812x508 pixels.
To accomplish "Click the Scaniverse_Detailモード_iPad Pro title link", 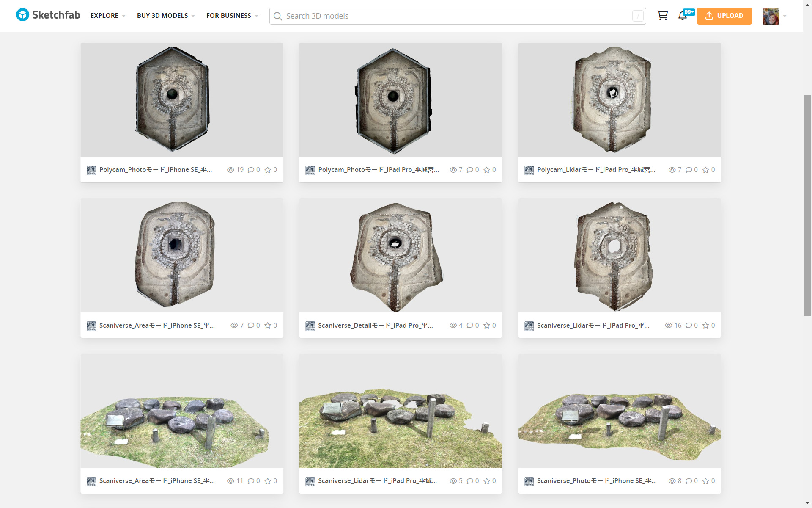I will 376,326.
